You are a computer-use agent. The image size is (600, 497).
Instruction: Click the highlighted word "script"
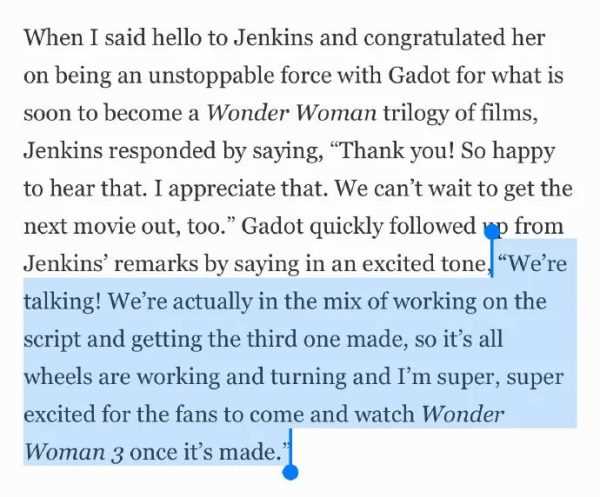(x=52, y=339)
